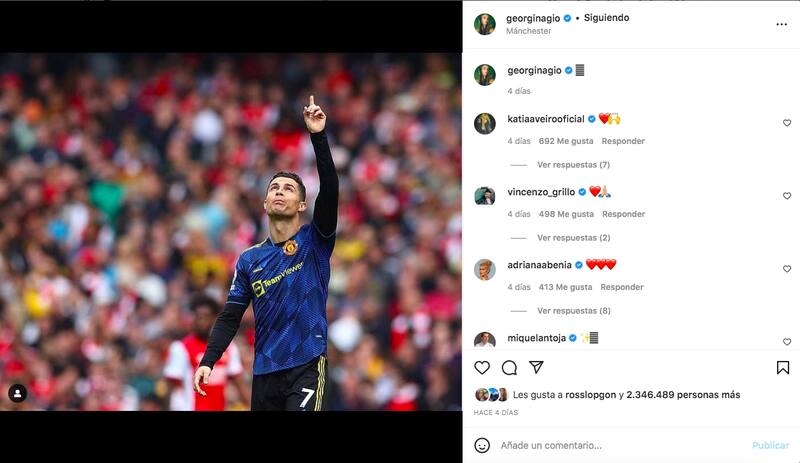The height and width of the screenshot is (463, 800).
Task: Click the Añade un comentario field
Action: click(622, 445)
